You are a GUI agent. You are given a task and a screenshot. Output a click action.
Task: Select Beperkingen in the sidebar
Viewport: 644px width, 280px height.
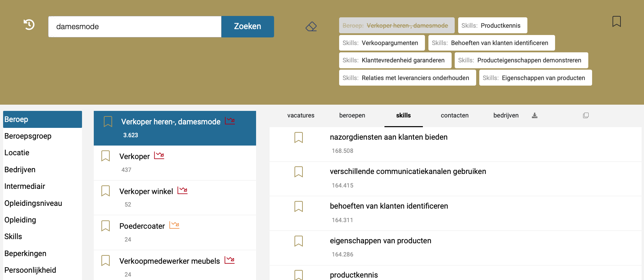tap(43, 254)
